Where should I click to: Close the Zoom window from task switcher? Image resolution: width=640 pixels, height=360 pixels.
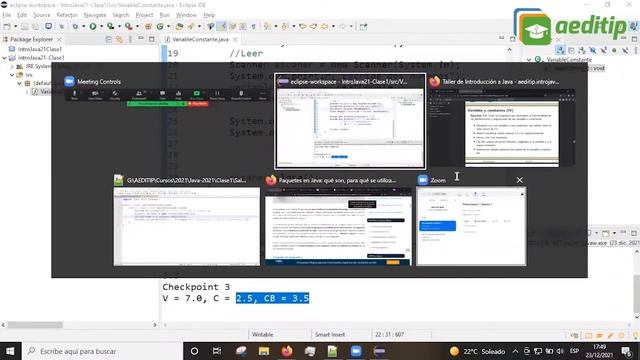pos(519,180)
